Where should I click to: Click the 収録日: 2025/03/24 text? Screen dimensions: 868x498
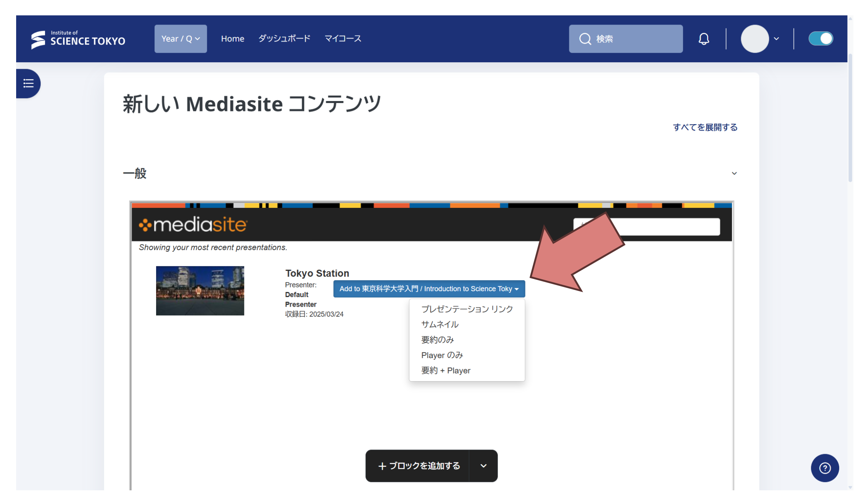(x=314, y=314)
